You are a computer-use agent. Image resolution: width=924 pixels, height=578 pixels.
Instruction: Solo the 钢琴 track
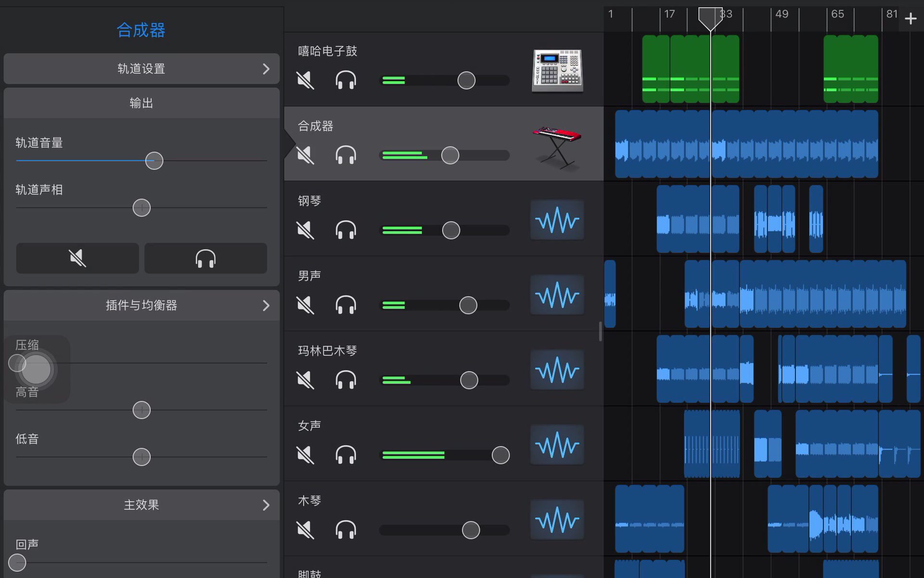346,230
